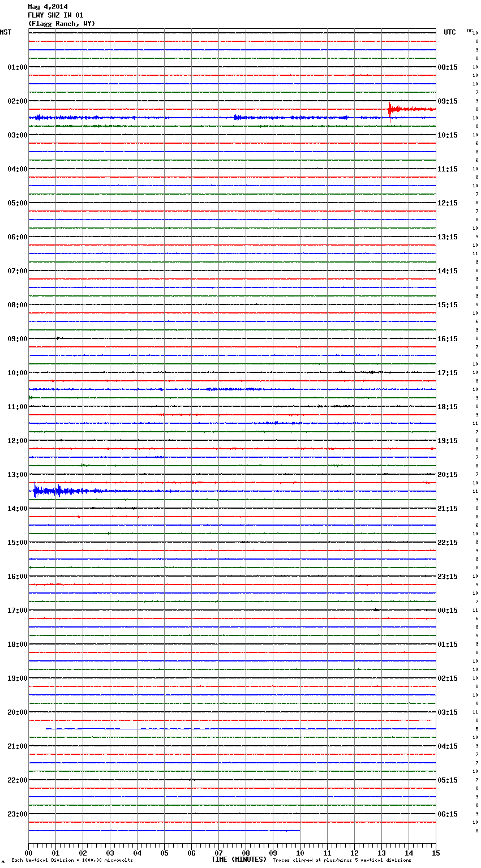Click the UTC time label '00:15'

[x=448, y=611]
